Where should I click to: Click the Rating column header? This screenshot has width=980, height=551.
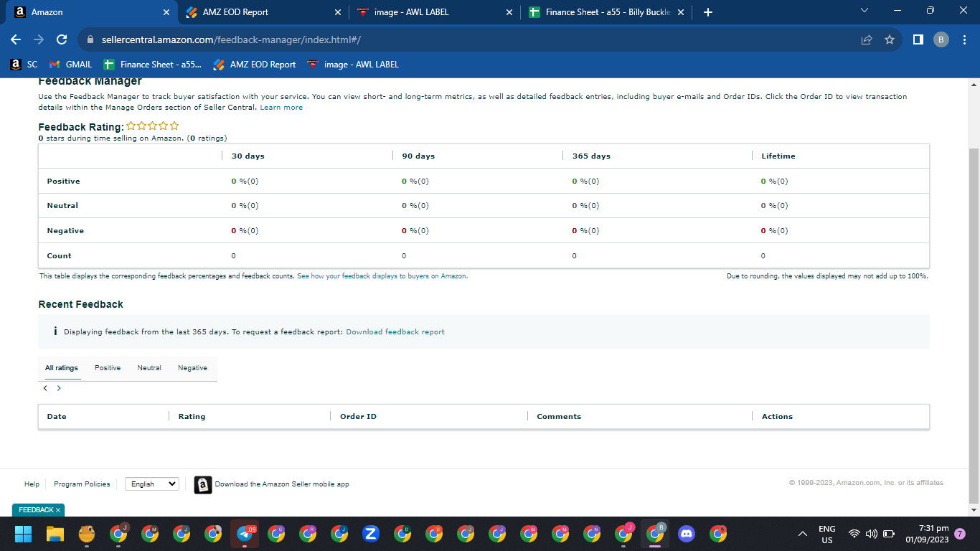coord(192,417)
